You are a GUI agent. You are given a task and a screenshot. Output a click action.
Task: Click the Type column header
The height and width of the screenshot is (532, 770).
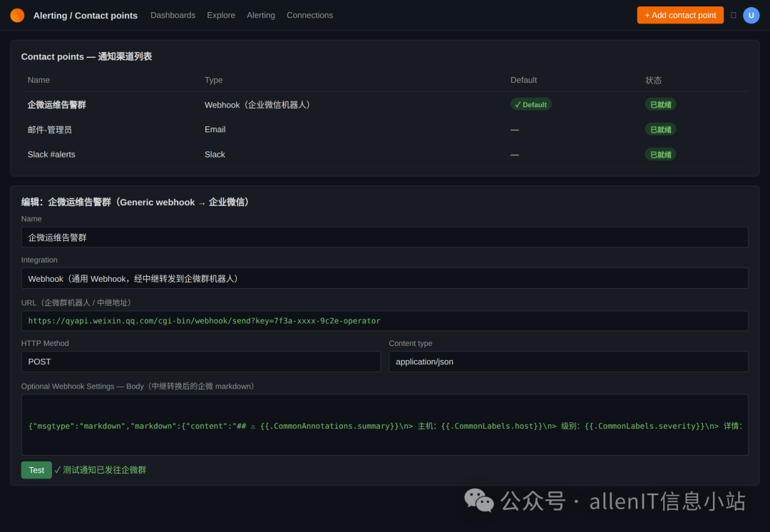coord(214,80)
